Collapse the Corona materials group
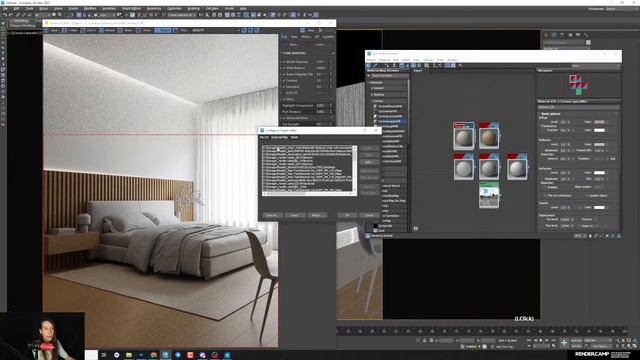 click(x=371, y=101)
